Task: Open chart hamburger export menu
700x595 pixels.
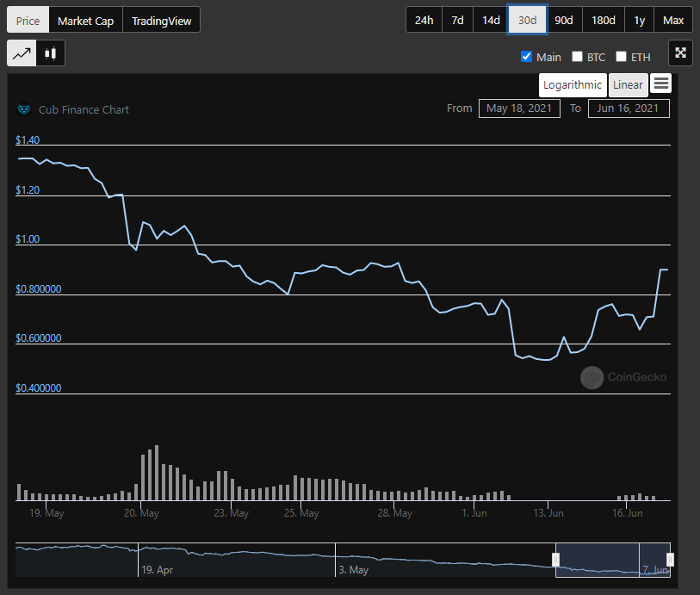Action: (x=660, y=84)
